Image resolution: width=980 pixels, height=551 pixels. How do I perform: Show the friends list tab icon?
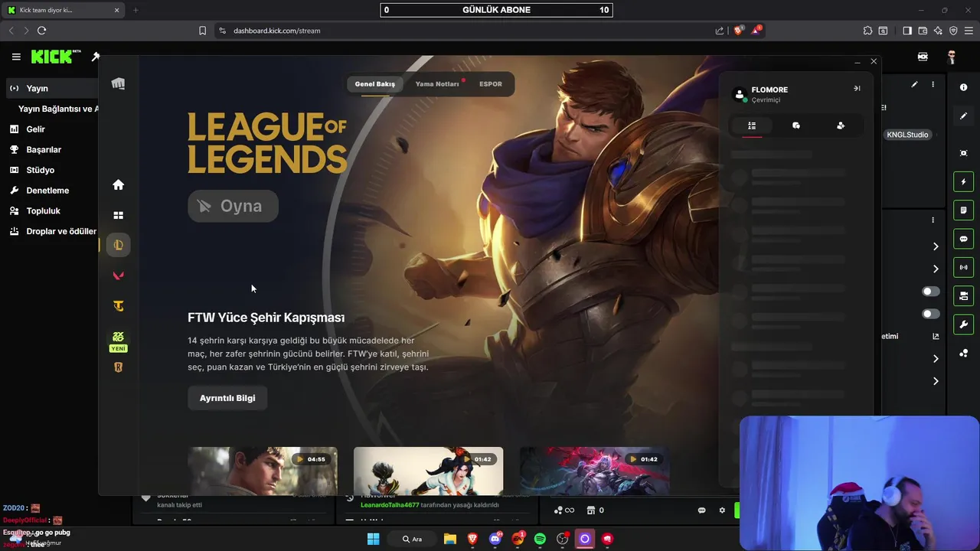tap(752, 126)
